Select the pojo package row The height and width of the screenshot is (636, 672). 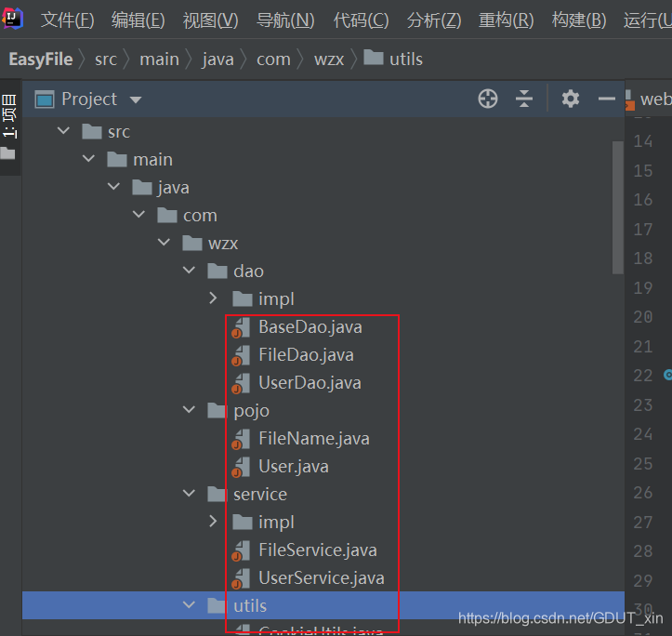click(323, 411)
